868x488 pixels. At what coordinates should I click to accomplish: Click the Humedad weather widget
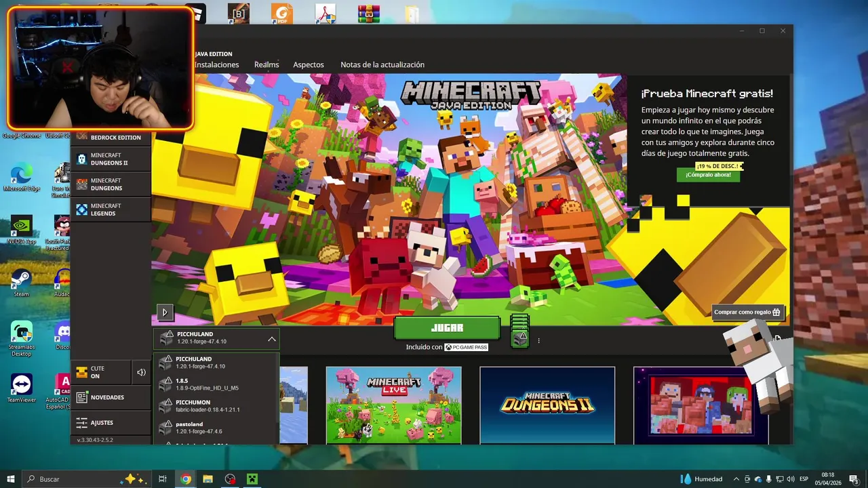[703, 479]
